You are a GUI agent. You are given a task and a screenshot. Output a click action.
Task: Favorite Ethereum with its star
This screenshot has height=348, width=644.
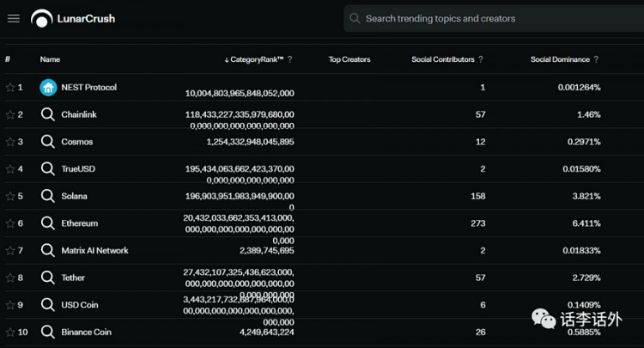(9, 223)
